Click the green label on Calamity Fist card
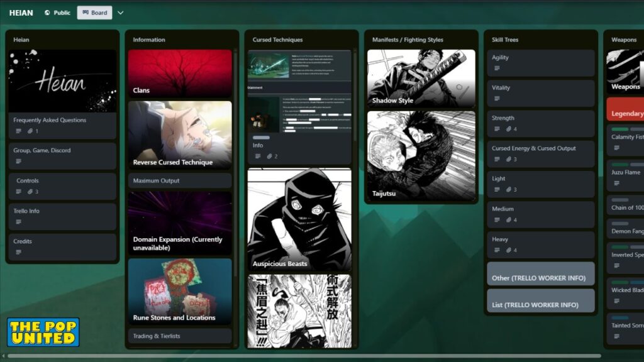Image resolution: width=644 pixels, height=362 pixels. 619,129
